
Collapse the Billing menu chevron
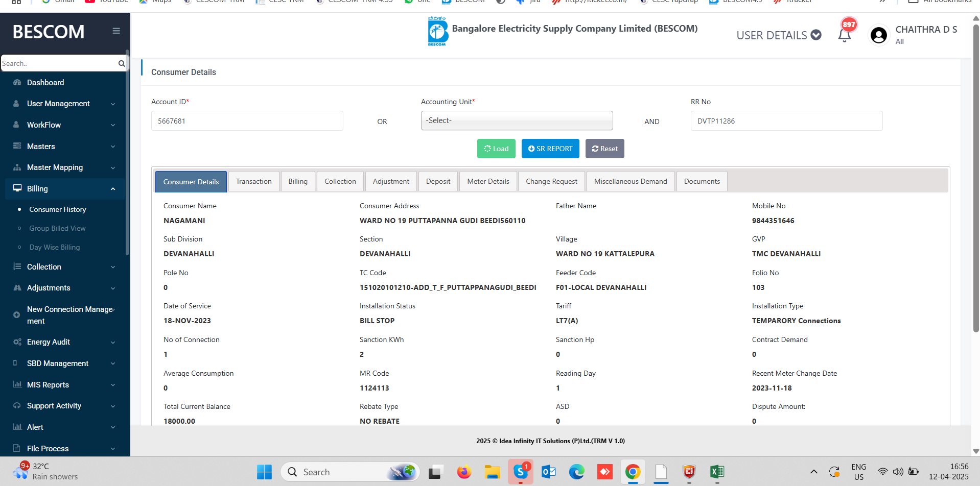(x=113, y=189)
